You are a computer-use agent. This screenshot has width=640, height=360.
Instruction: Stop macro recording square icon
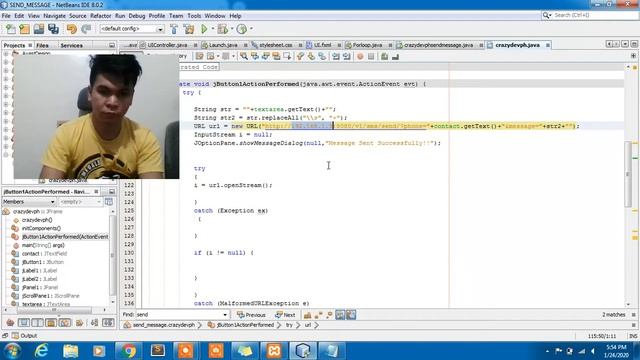[x=371, y=56]
